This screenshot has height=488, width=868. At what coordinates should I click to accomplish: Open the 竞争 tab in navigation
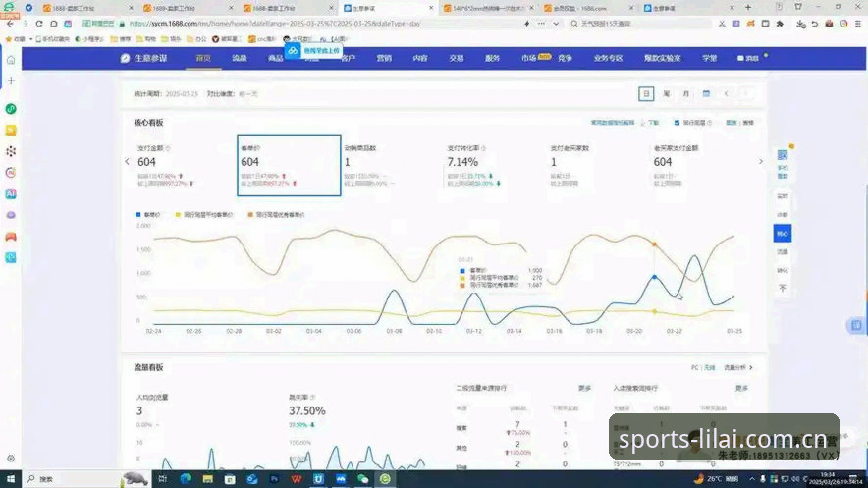click(x=565, y=58)
